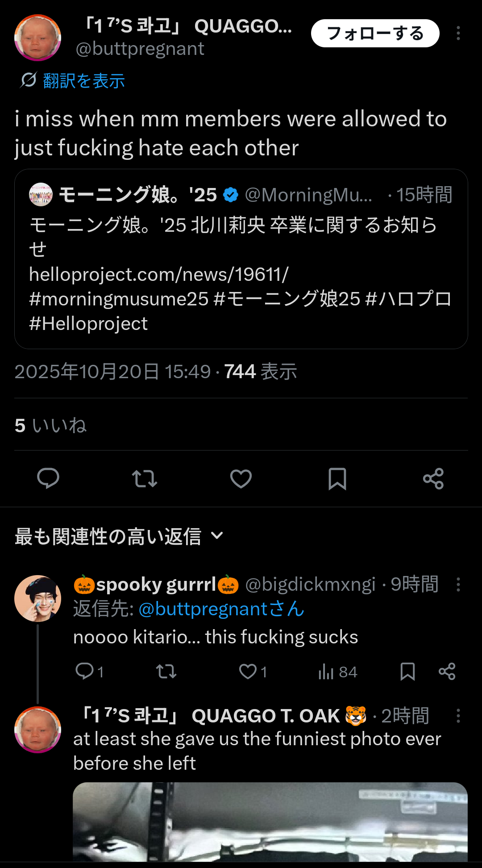Share spooky gurrrl's reply
This screenshot has height=868, width=482.
(447, 672)
